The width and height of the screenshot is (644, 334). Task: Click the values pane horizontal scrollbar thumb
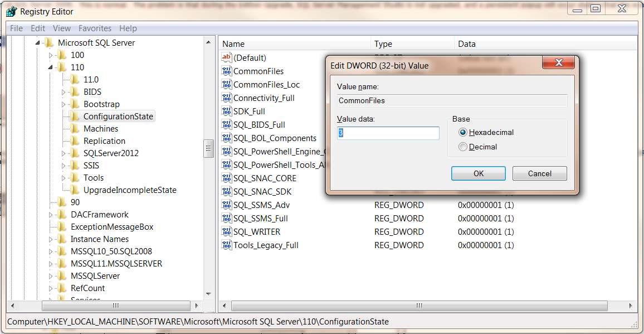(x=419, y=306)
